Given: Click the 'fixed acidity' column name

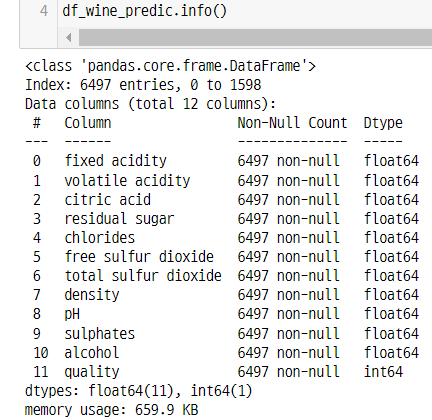Looking at the screenshot, I should coord(115,161).
